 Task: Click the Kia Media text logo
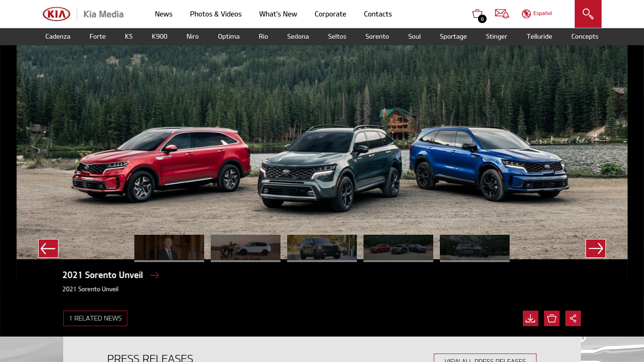point(103,14)
